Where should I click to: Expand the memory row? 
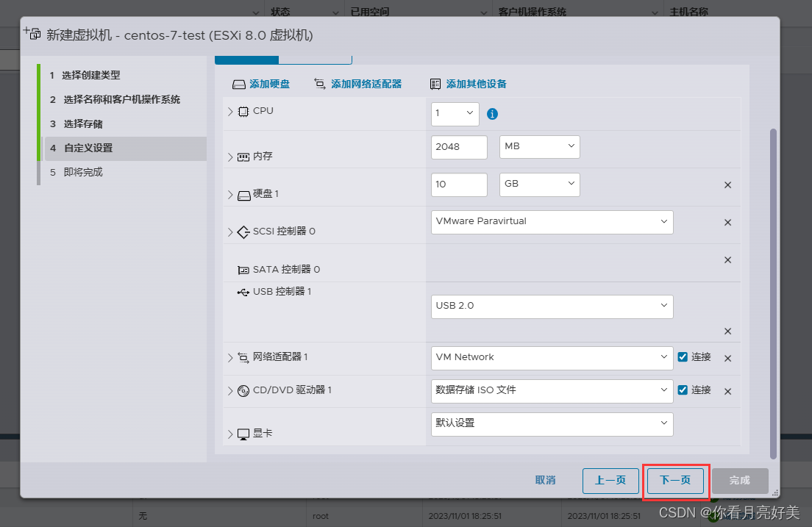tap(230, 157)
